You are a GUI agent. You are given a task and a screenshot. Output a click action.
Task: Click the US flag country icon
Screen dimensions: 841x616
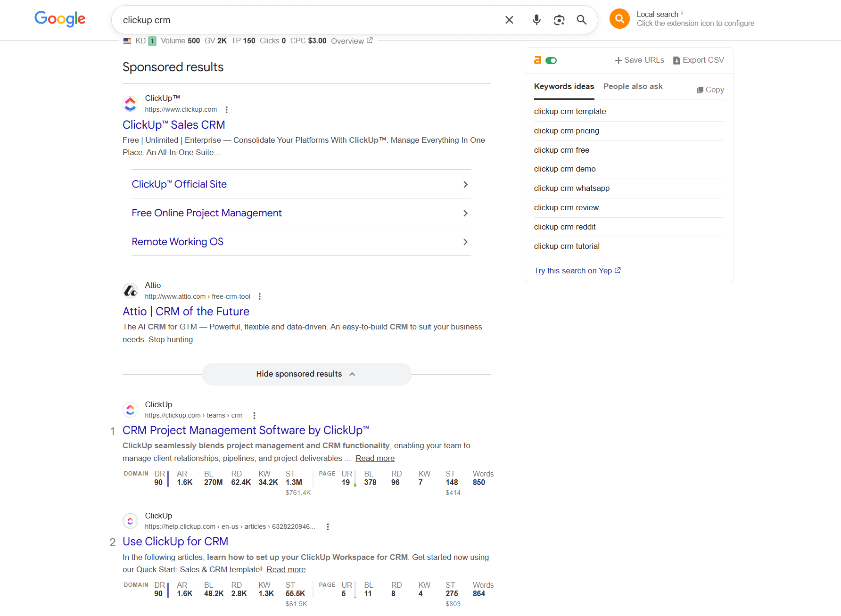pos(127,41)
